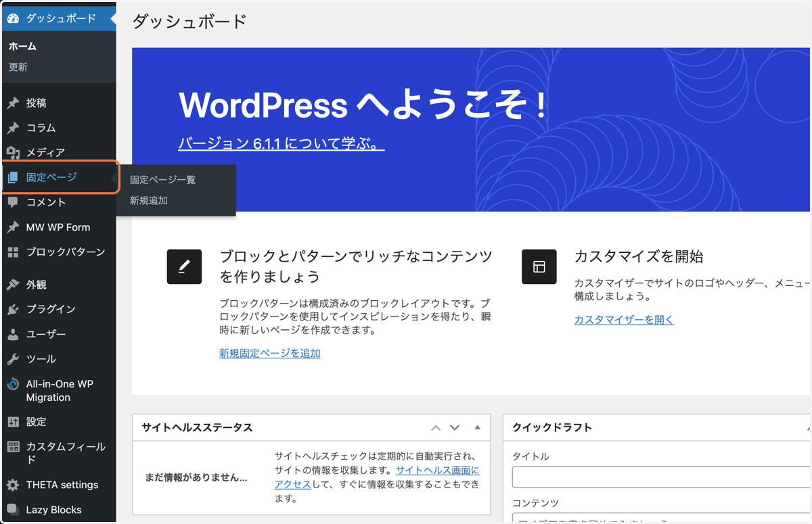Click the person icon beside ユーザー
The height and width of the screenshot is (524, 812).
[13, 334]
